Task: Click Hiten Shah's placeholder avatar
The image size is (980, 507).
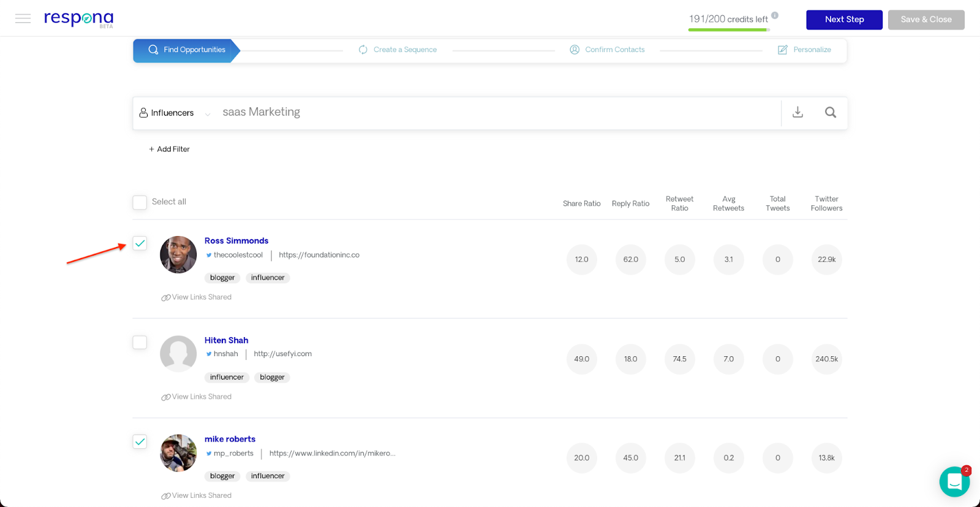Action: tap(178, 354)
